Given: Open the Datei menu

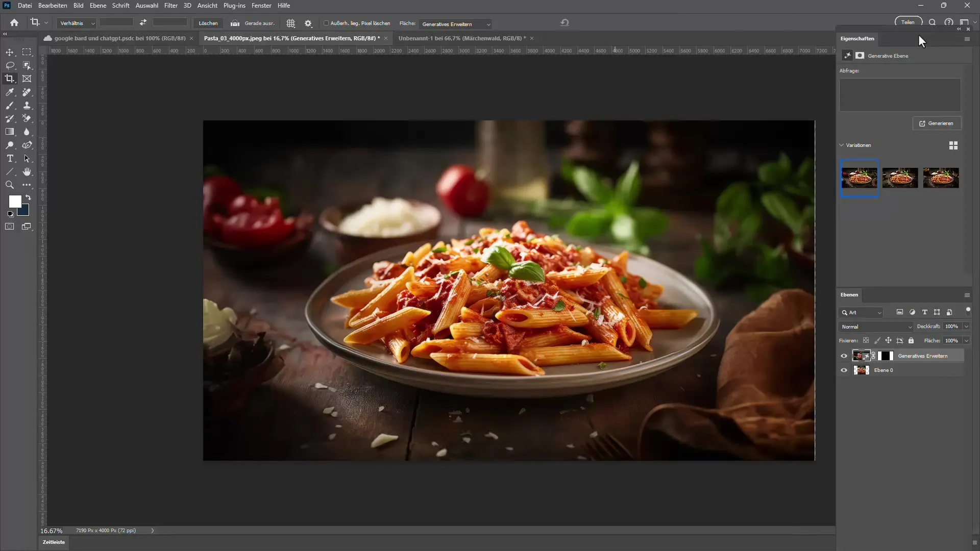Looking at the screenshot, I should click(24, 6).
